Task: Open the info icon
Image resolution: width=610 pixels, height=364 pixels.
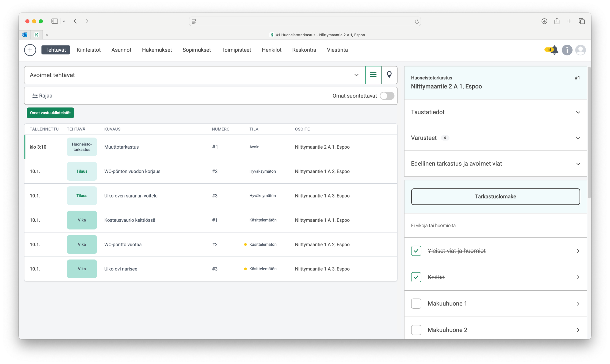Action: pyautogui.click(x=567, y=50)
